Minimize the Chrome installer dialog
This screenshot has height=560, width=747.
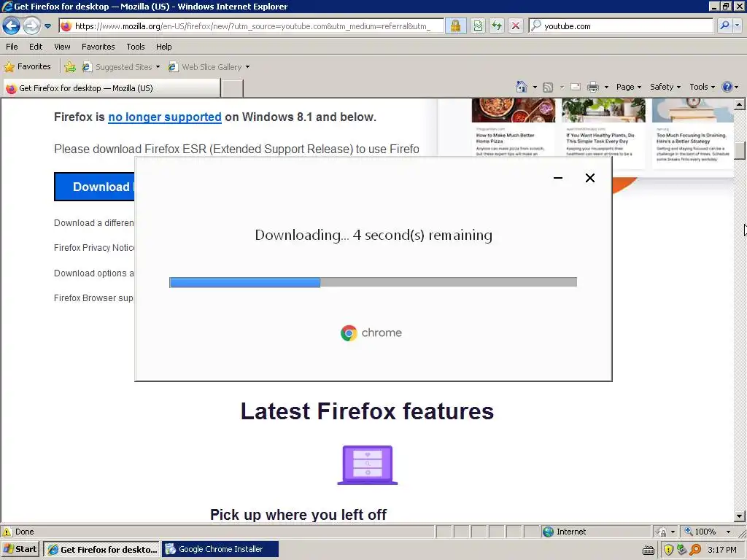(558, 178)
